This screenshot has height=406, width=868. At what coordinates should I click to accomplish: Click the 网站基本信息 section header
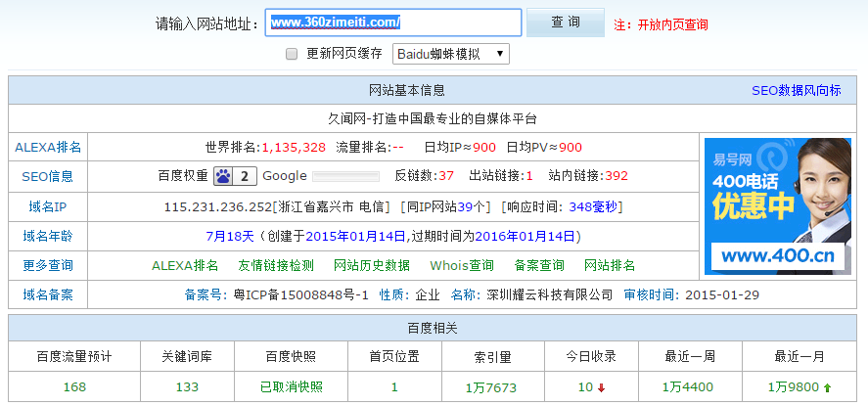[x=407, y=90]
